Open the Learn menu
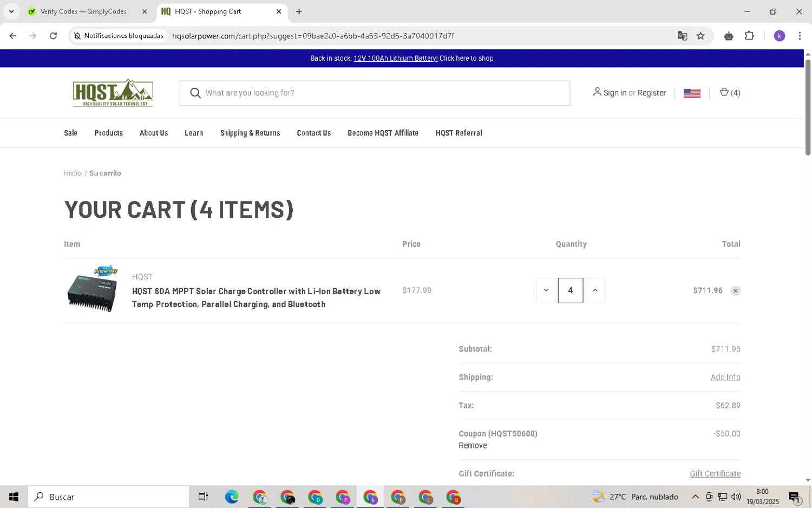This screenshot has height=508, width=812. [194, 133]
